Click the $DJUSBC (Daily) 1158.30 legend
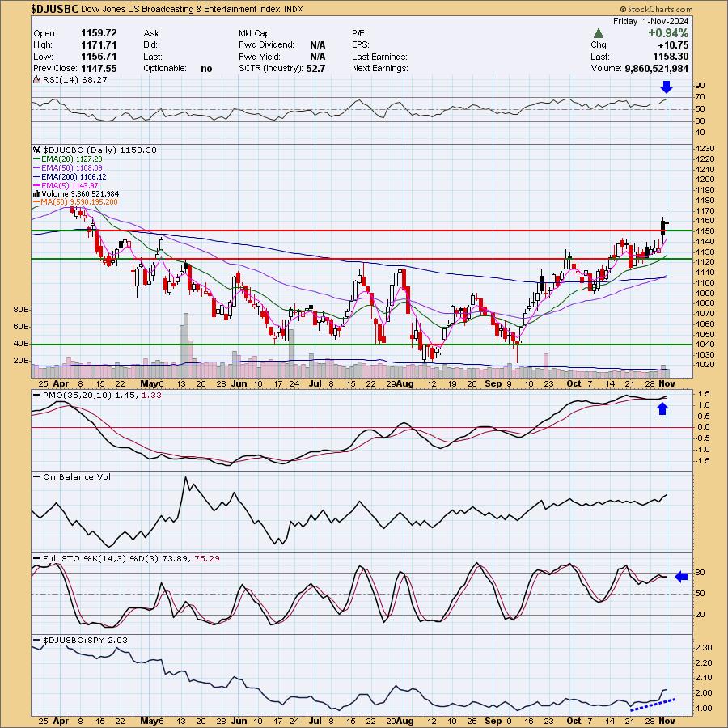This screenshot has height=728, width=728. point(99,150)
